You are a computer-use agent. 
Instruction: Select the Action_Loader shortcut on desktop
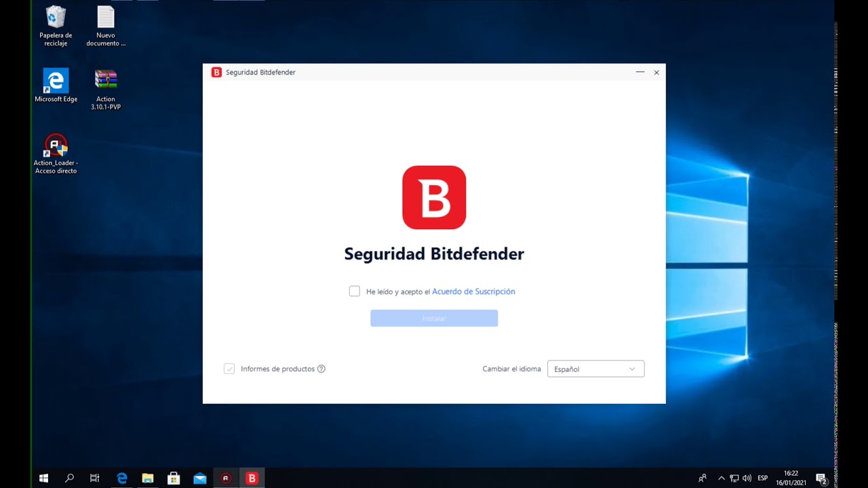tap(56, 154)
